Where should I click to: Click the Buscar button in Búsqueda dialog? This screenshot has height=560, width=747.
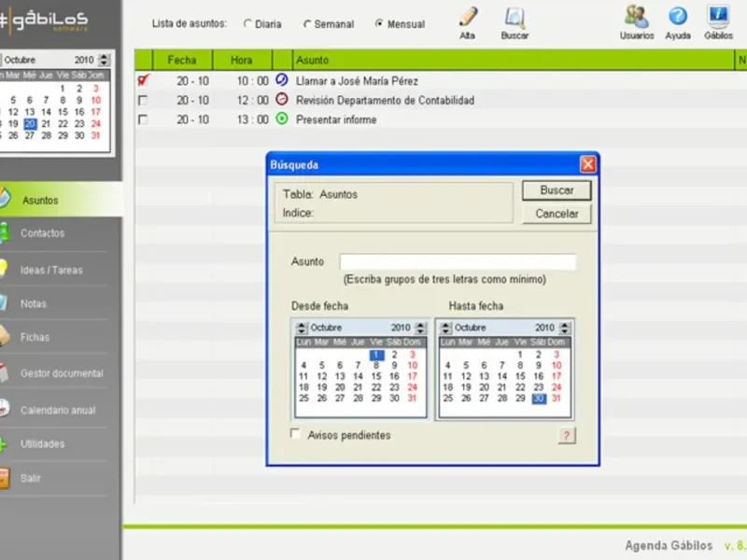pos(557,190)
